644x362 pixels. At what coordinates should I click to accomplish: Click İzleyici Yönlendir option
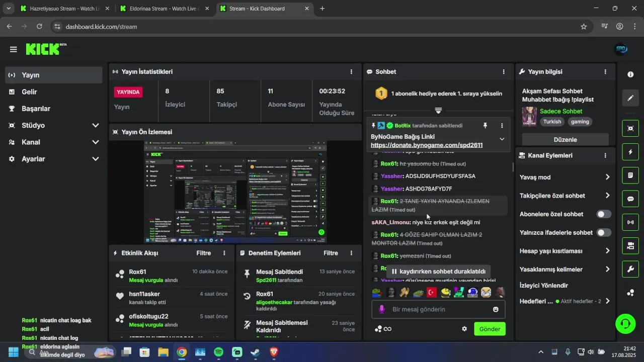[544, 286]
